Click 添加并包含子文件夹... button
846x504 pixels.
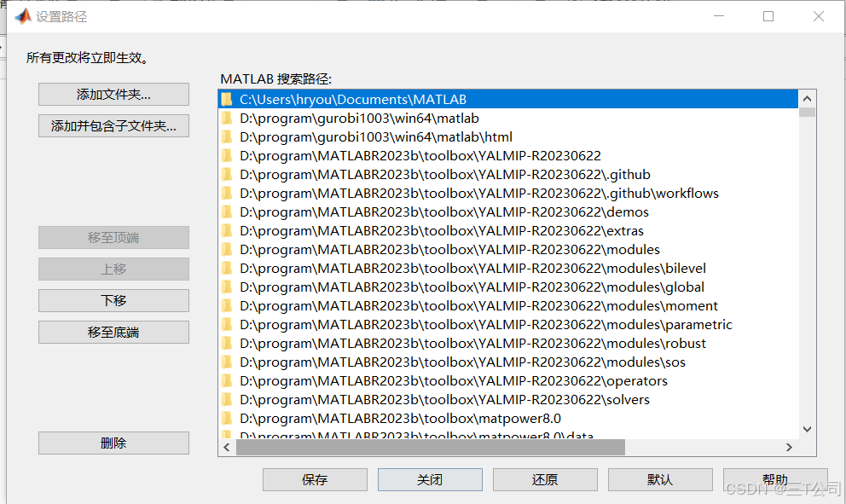113,125
